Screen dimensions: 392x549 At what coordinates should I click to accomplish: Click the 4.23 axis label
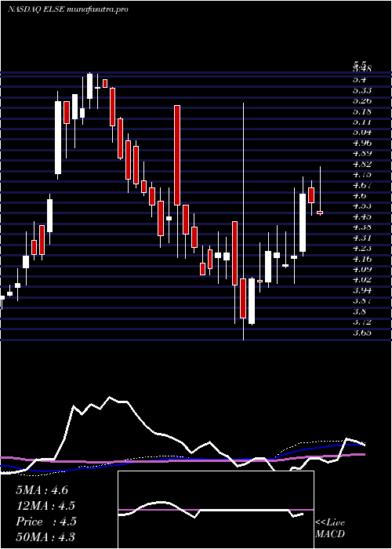click(362, 248)
